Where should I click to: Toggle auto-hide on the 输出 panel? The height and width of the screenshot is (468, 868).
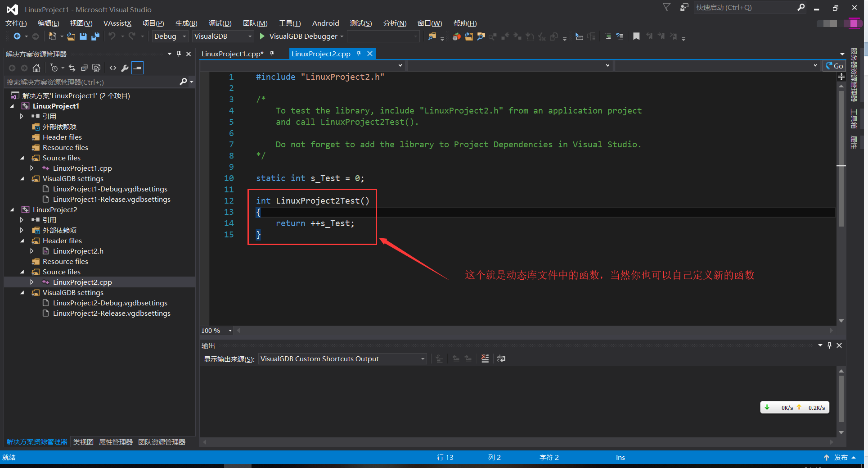tap(829, 345)
